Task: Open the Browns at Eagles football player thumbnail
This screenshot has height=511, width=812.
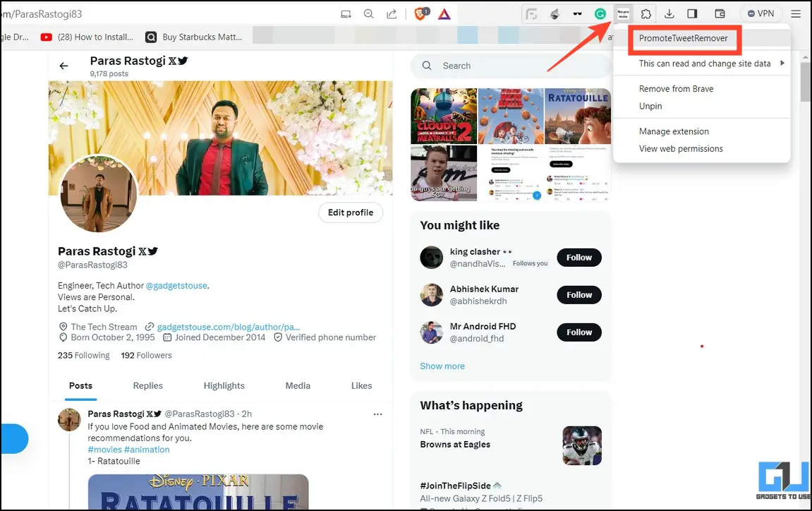Action: click(x=582, y=445)
